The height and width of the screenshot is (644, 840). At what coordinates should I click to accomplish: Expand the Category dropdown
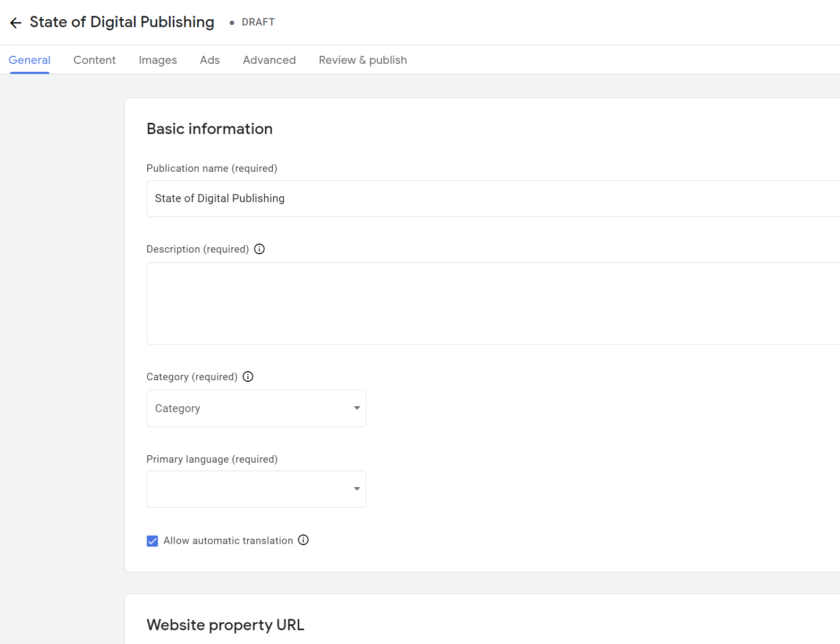256,408
